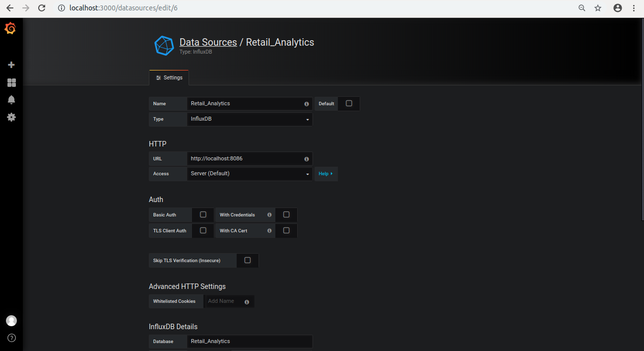Open the user profile avatar
The image size is (644, 351).
(11, 321)
